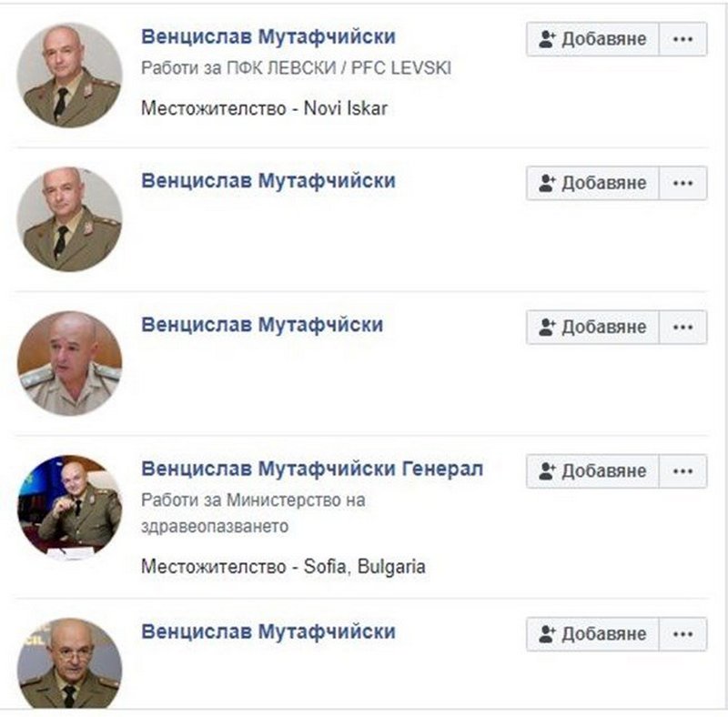Image resolution: width=728 pixels, height=717 pixels.
Task: Open the Венцислав Мутафчйски name link
Action: click(262, 325)
